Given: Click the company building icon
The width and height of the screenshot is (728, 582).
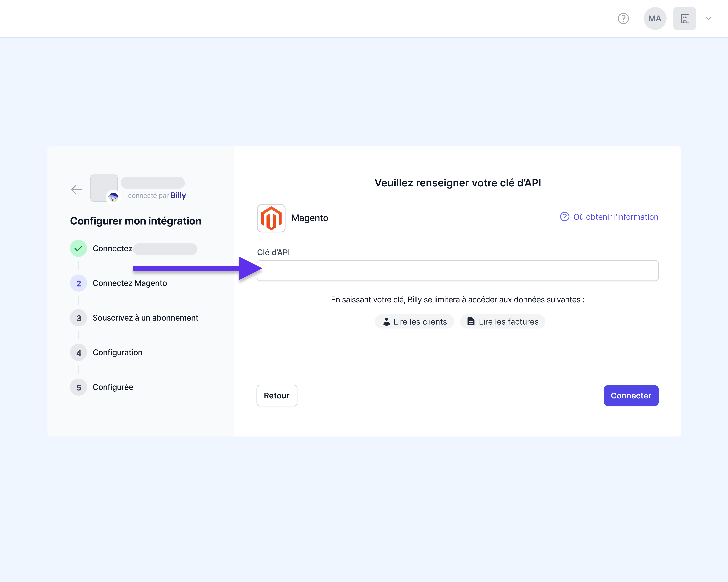Looking at the screenshot, I should [x=684, y=19].
